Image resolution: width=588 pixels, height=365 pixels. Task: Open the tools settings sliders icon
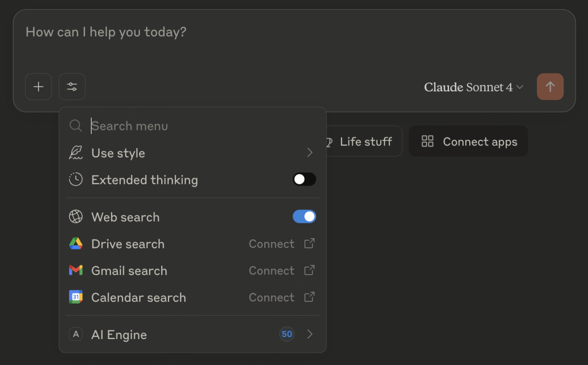[x=72, y=86]
